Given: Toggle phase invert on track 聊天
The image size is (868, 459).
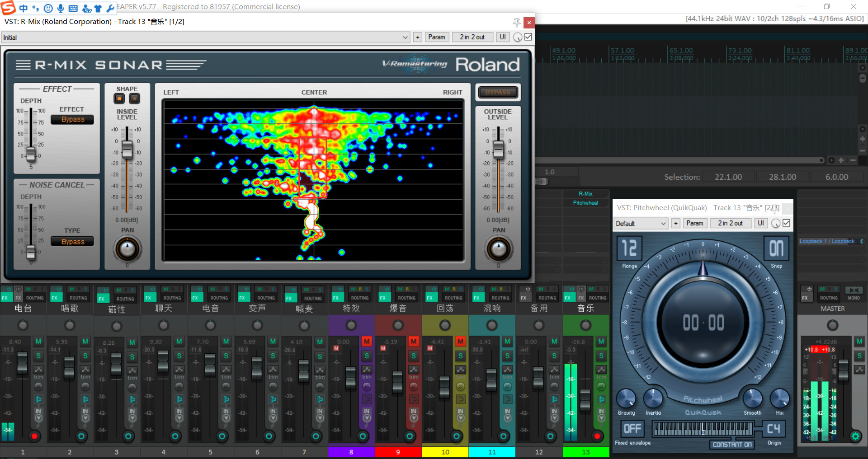Looking at the screenshot, I should click(179, 387).
